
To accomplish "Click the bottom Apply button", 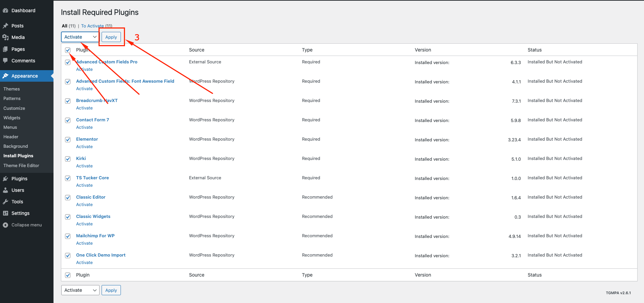I will 111,290.
